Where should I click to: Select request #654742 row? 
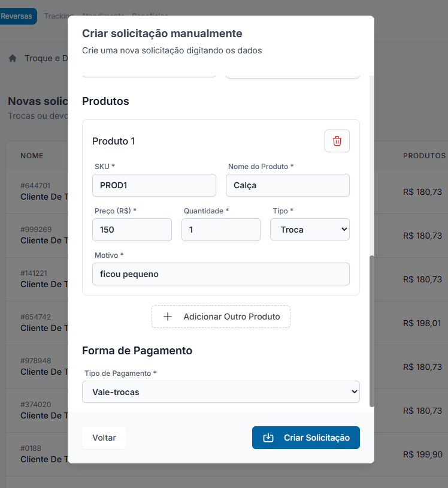pyautogui.click(x=36, y=323)
